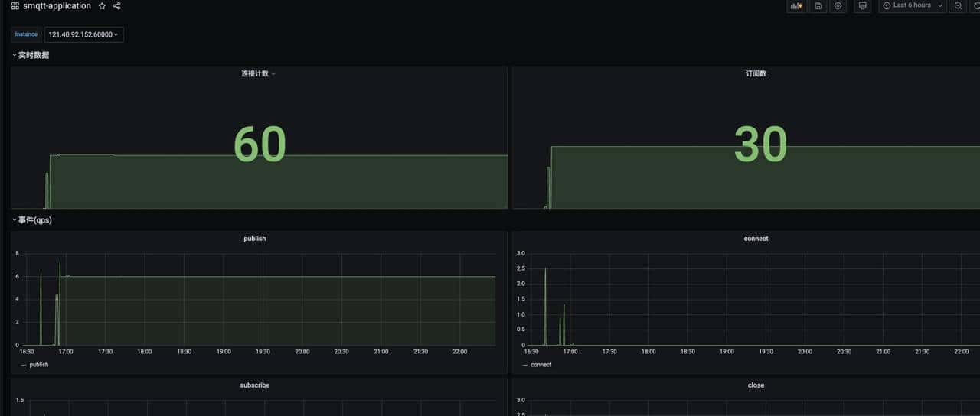Open the connect panel title menu
This screenshot has height=416, width=980.
pyautogui.click(x=756, y=239)
